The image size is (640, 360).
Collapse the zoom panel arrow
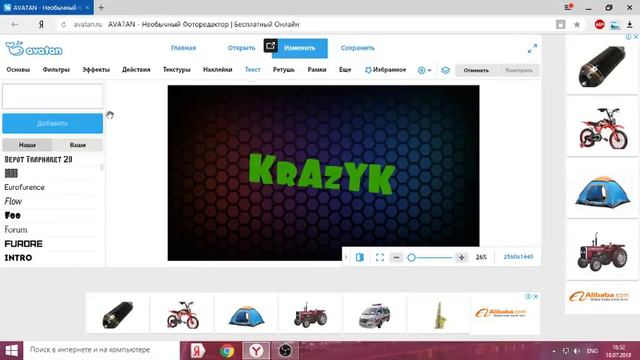(x=346, y=257)
